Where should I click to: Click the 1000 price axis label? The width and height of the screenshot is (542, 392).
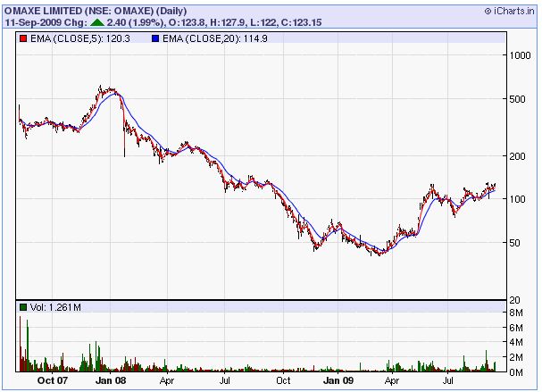[521, 55]
